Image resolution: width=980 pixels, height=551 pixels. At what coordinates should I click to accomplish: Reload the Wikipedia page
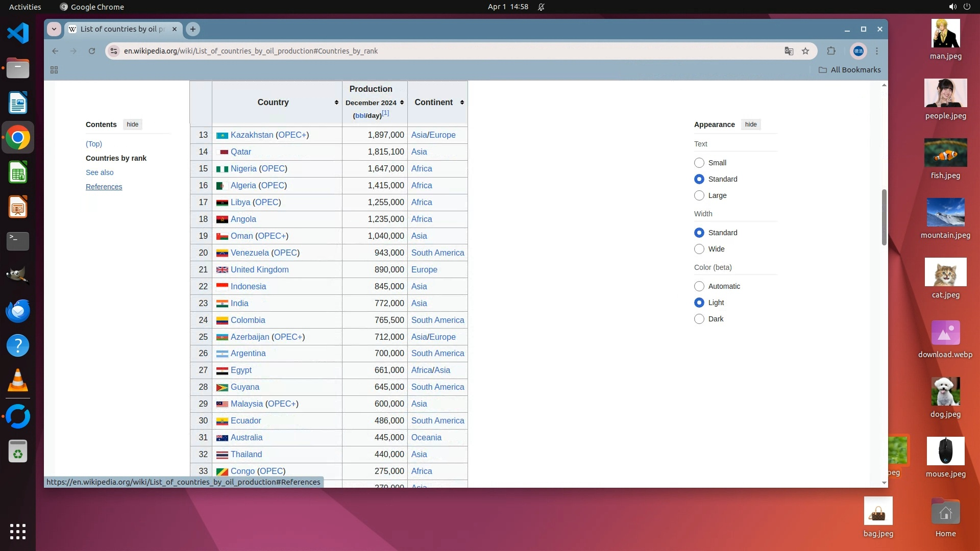(x=92, y=51)
